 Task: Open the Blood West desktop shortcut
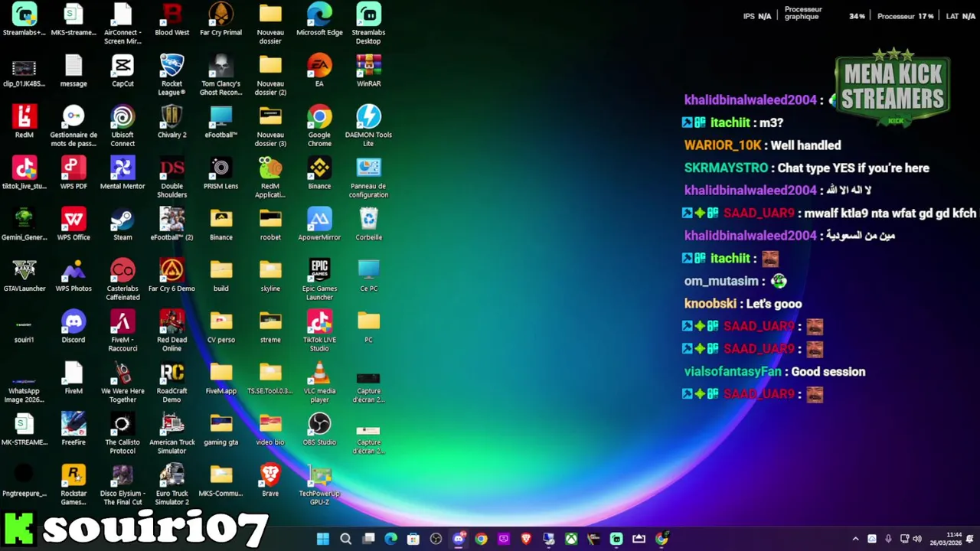click(x=171, y=20)
